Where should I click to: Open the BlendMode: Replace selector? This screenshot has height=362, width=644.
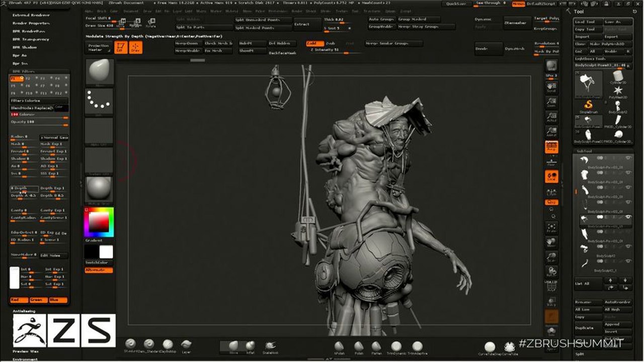(31, 108)
